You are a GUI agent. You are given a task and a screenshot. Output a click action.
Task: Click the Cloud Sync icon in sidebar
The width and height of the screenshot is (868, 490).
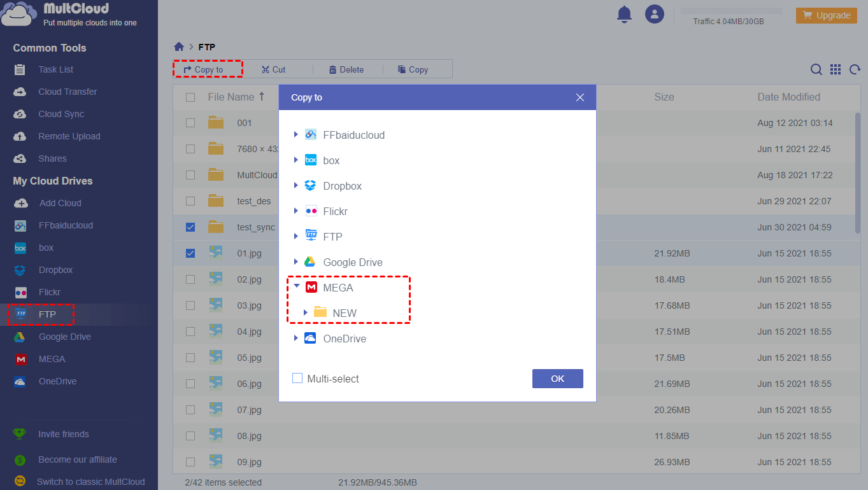pyautogui.click(x=20, y=114)
